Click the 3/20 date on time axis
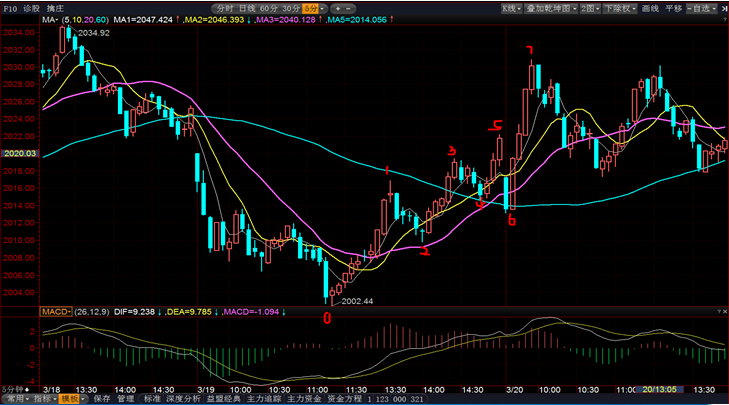 click(514, 390)
